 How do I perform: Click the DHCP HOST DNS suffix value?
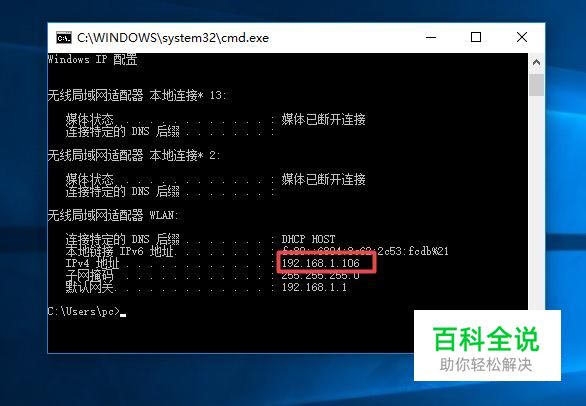308,239
